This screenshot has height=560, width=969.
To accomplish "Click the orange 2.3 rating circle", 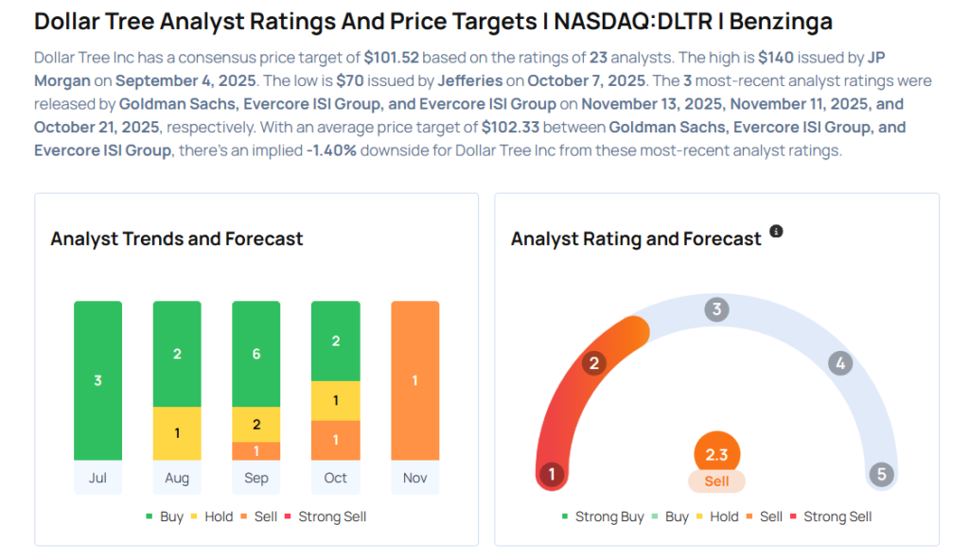I will tap(716, 454).
